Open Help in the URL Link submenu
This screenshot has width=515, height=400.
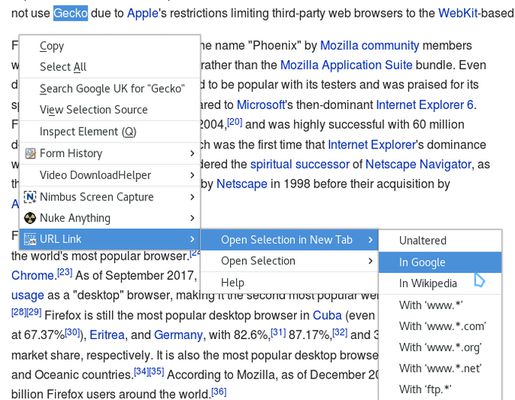(289, 283)
